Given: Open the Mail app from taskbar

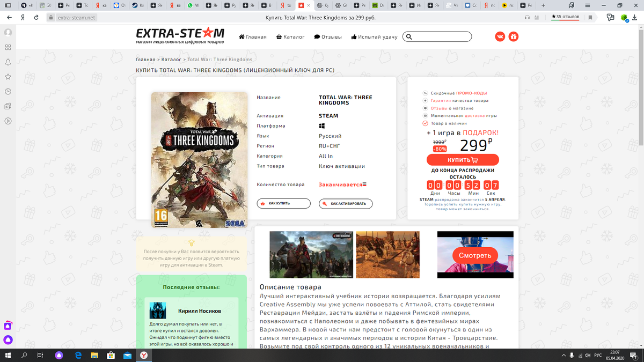Looking at the screenshot, I should [x=127, y=355].
